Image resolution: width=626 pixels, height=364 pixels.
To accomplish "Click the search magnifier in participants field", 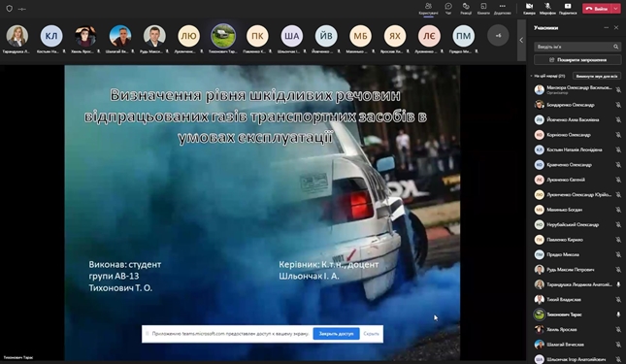I will [615, 47].
